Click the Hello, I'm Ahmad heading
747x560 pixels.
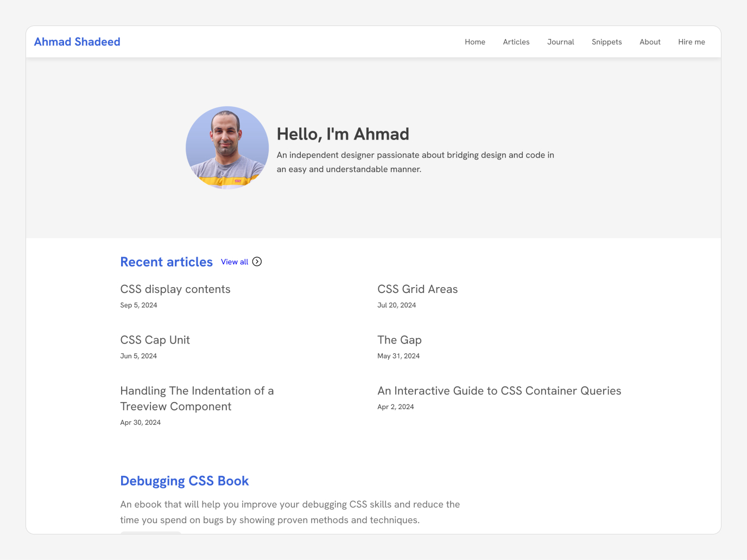(343, 134)
